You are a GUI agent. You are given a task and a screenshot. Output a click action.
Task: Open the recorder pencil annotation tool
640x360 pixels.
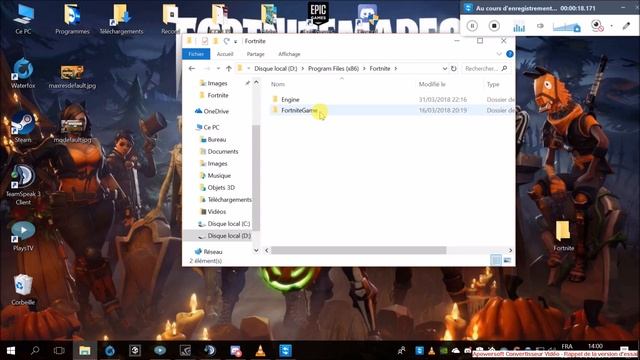[626, 26]
